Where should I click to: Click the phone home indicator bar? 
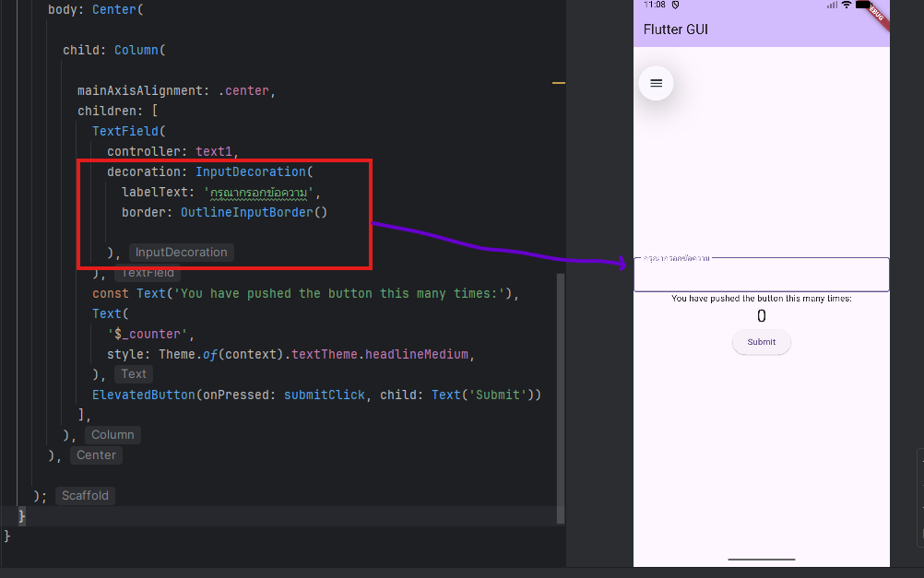761,560
